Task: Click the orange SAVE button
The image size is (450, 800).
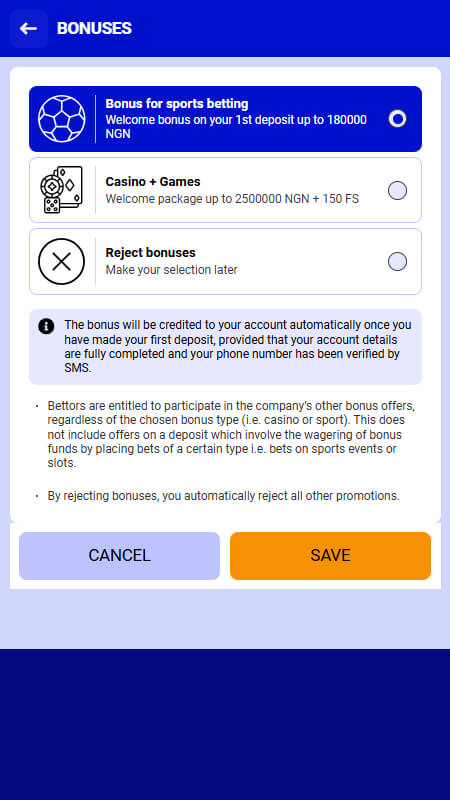Action: [331, 556]
